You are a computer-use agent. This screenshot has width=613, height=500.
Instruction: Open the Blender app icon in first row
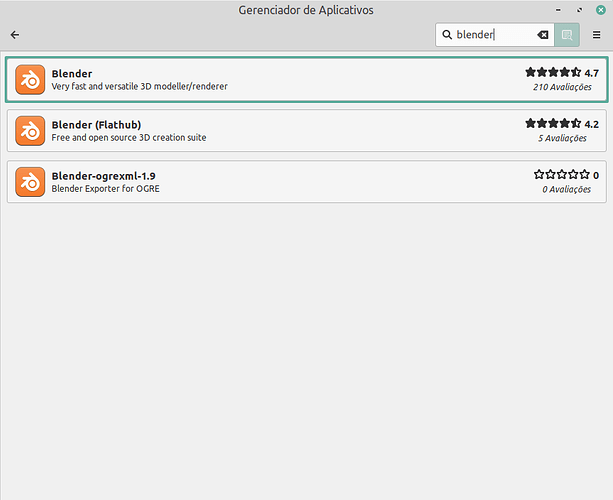[30, 80]
